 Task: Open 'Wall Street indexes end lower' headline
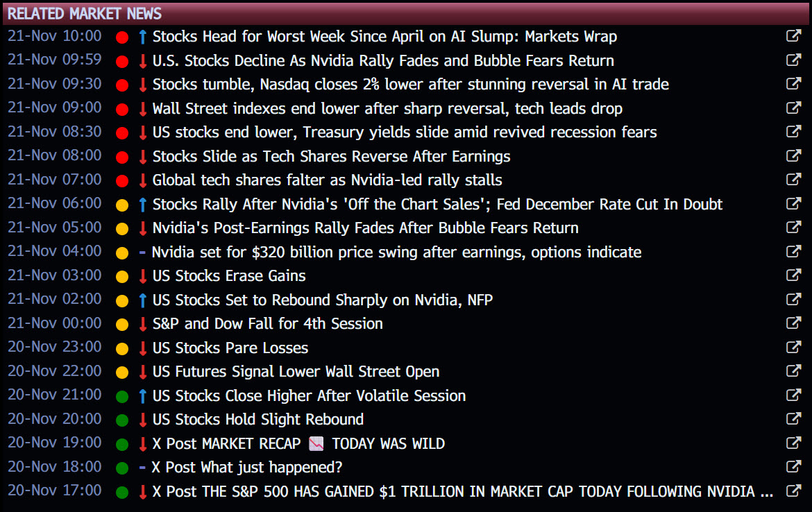click(x=387, y=109)
